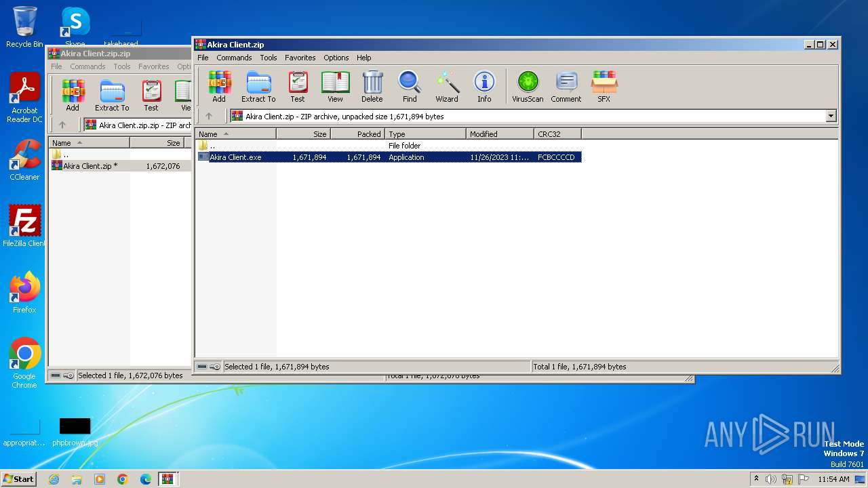Select Akira Client.exe file row

click(x=389, y=157)
